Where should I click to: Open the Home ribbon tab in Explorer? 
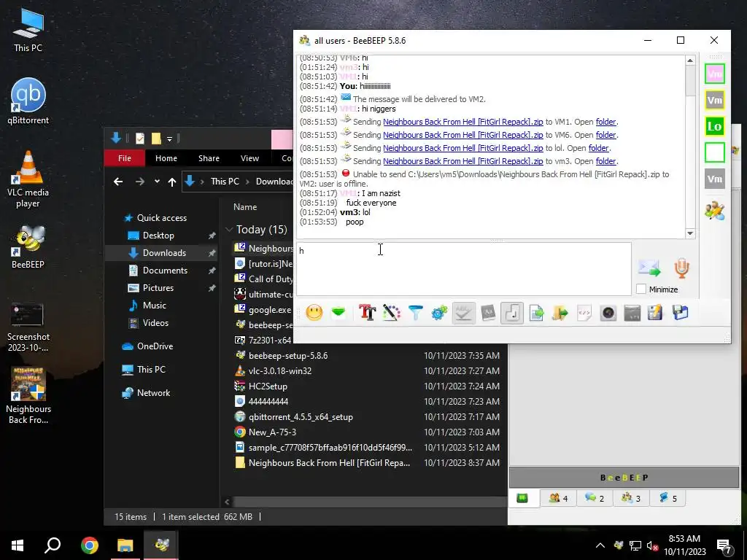pyautogui.click(x=166, y=158)
